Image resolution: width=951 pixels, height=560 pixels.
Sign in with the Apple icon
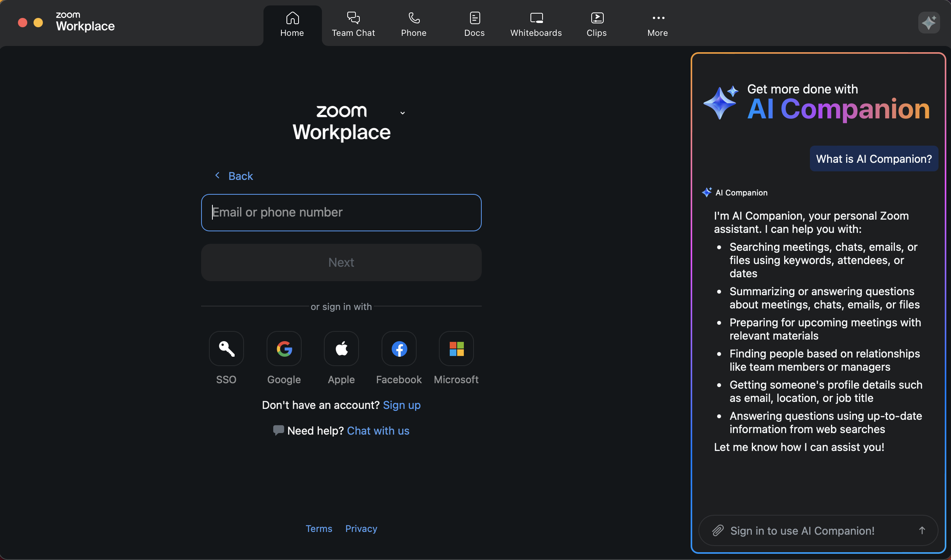tap(341, 349)
